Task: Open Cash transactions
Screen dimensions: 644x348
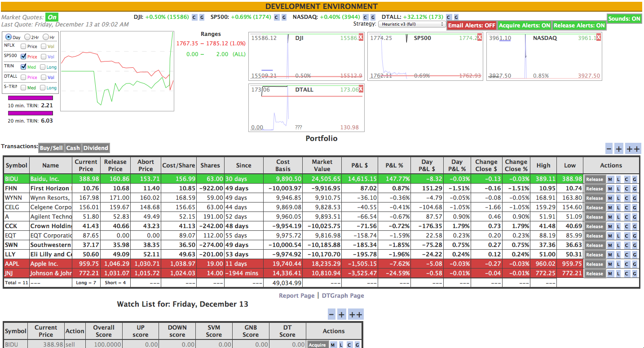Action: (73, 148)
